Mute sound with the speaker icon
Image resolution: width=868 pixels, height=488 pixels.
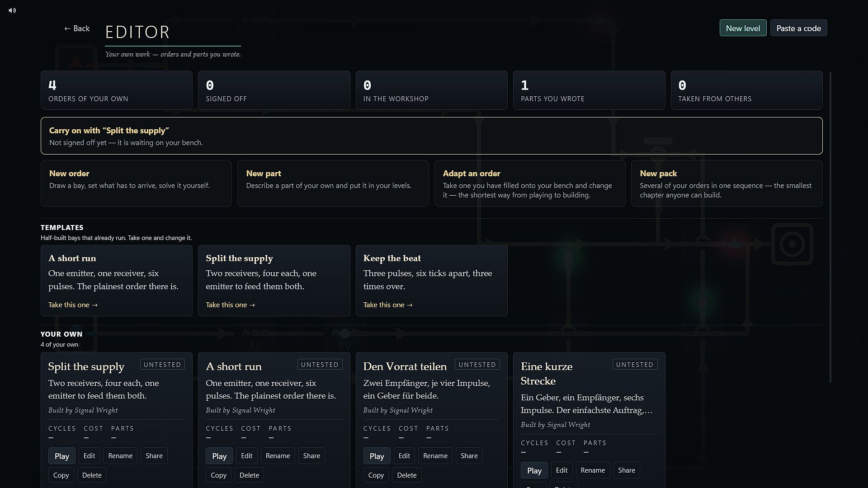(12, 10)
